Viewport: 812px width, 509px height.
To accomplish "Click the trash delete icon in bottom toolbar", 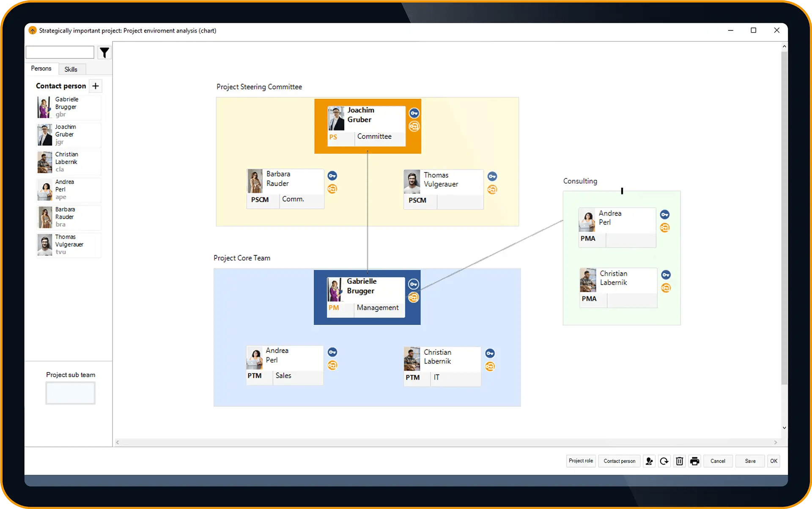I will pyautogui.click(x=679, y=461).
